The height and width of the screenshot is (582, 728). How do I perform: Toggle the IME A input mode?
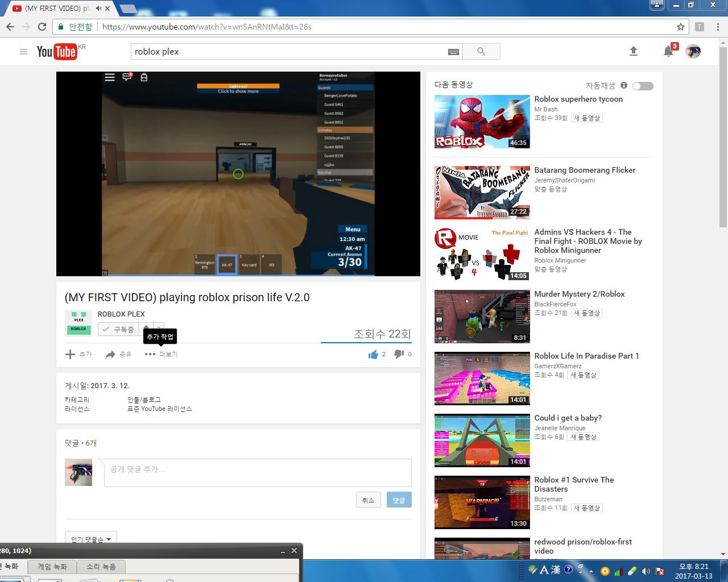tap(544, 569)
